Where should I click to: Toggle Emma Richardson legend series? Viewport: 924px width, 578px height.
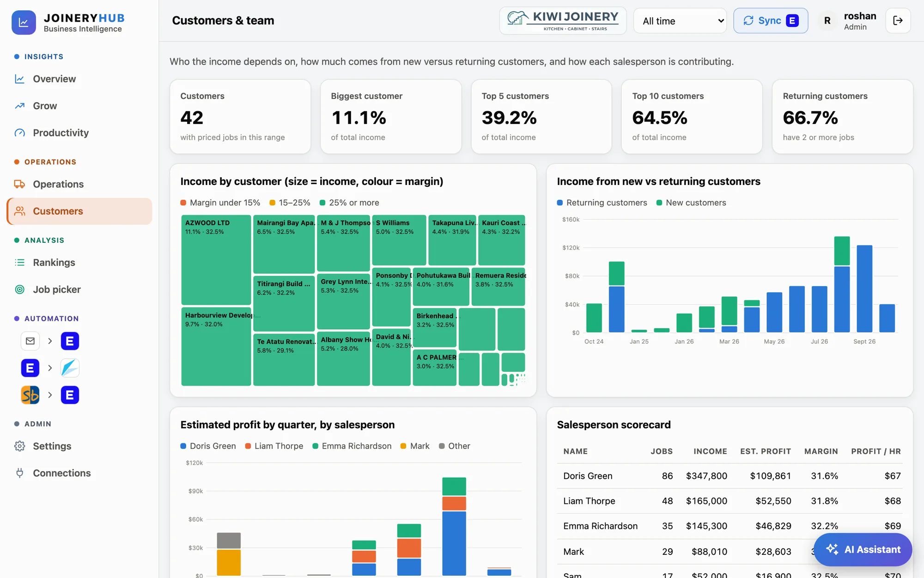(x=352, y=446)
